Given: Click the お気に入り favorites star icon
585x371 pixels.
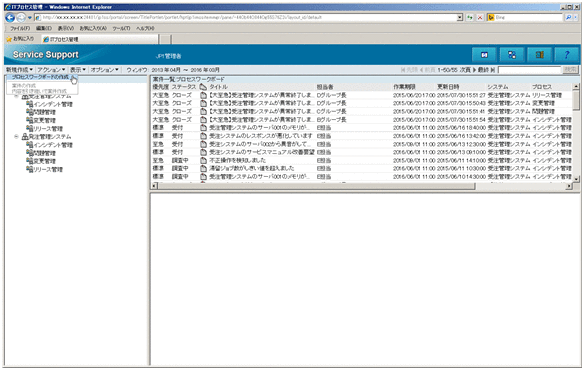Looking at the screenshot, I should point(9,39).
